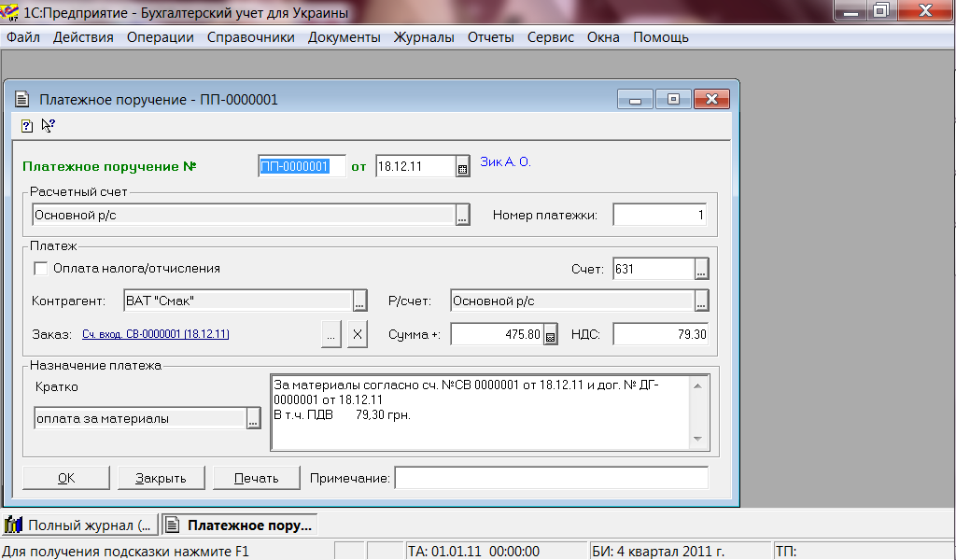This screenshot has width=956, height=560.
Task: Open the date calendar picker icon
Action: pyautogui.click(x=463, y=166)
